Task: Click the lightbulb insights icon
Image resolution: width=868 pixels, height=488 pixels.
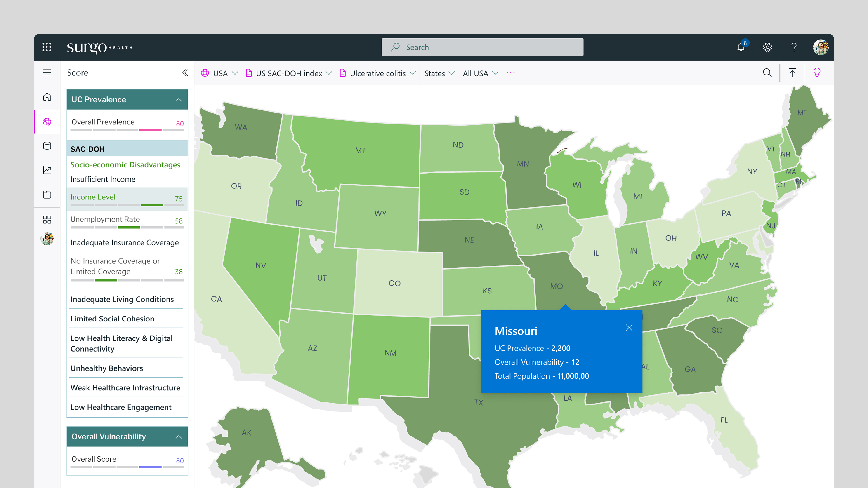Action: [x=817, y=73]
